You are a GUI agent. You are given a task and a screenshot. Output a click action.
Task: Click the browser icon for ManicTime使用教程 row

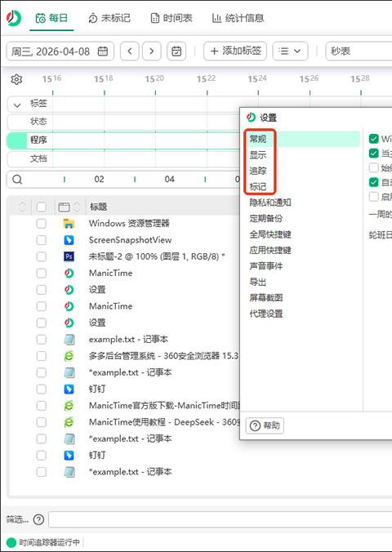coord(69,422)
